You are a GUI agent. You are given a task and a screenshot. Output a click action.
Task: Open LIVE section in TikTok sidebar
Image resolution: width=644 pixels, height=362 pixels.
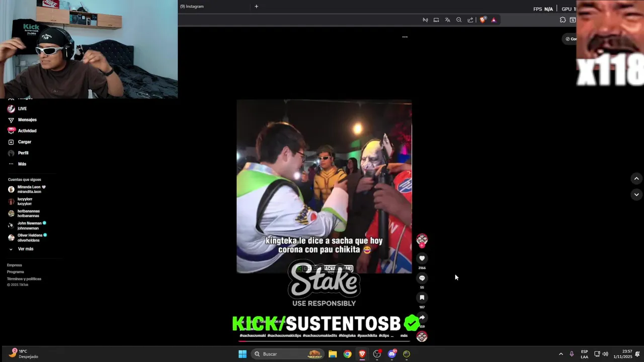(x=18, y=109)
